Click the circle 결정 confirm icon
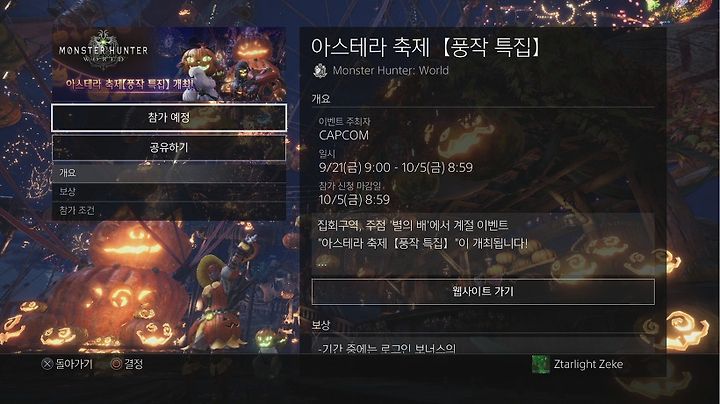The height and width of the screenshot is (404, 720). click(x=116, y=364)
